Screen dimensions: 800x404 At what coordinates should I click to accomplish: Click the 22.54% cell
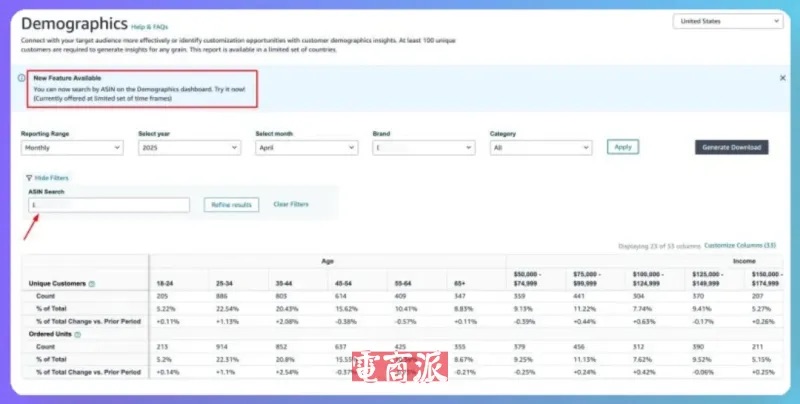(227, 309)
